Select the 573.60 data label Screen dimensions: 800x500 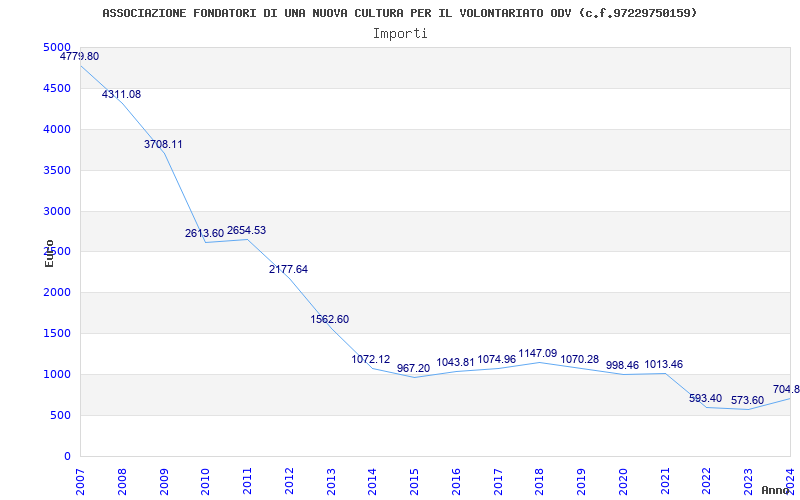[x=747, y=401]
